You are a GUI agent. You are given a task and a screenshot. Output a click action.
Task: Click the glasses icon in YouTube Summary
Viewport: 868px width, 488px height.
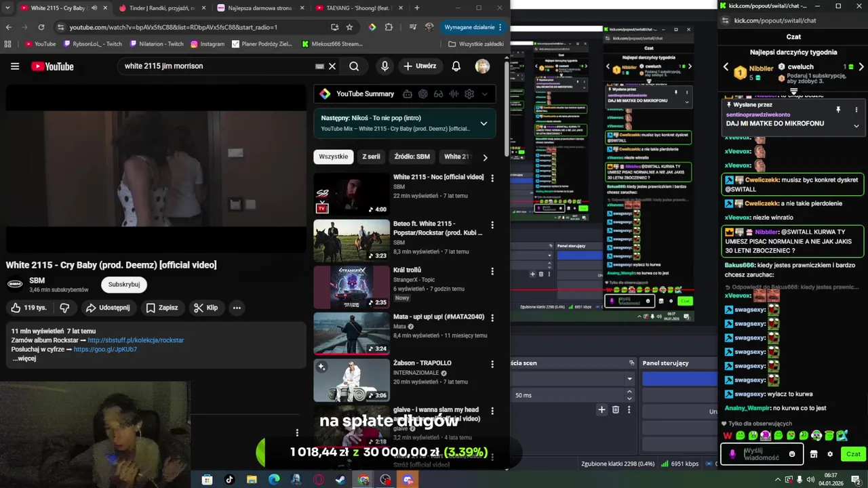coord(439,94)
